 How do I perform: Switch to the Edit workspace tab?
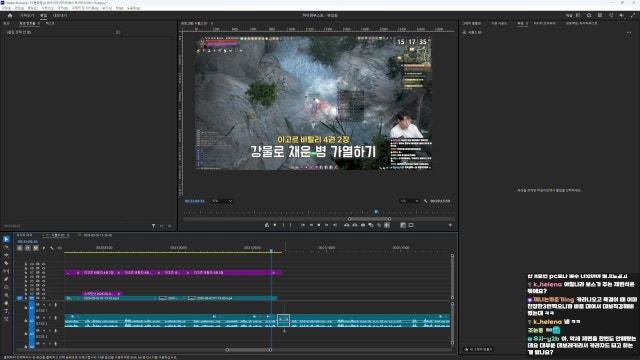pos(43,16)
